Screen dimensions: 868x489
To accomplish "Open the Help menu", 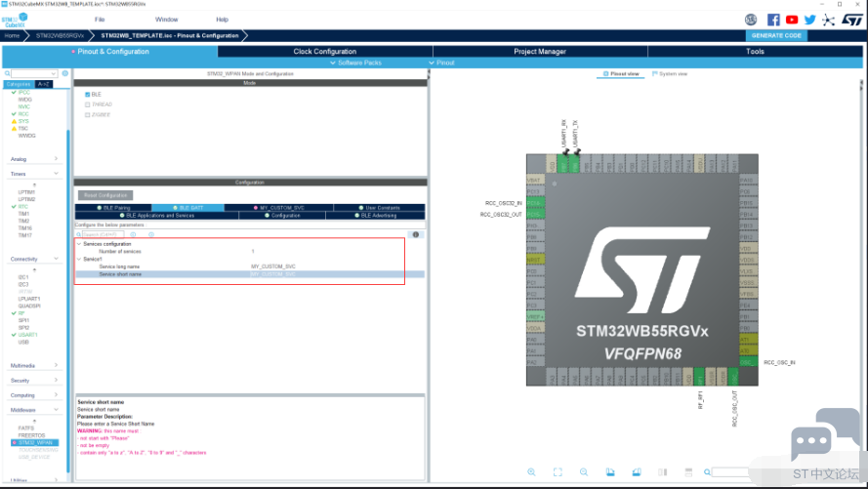I will (x=222, y=20).
